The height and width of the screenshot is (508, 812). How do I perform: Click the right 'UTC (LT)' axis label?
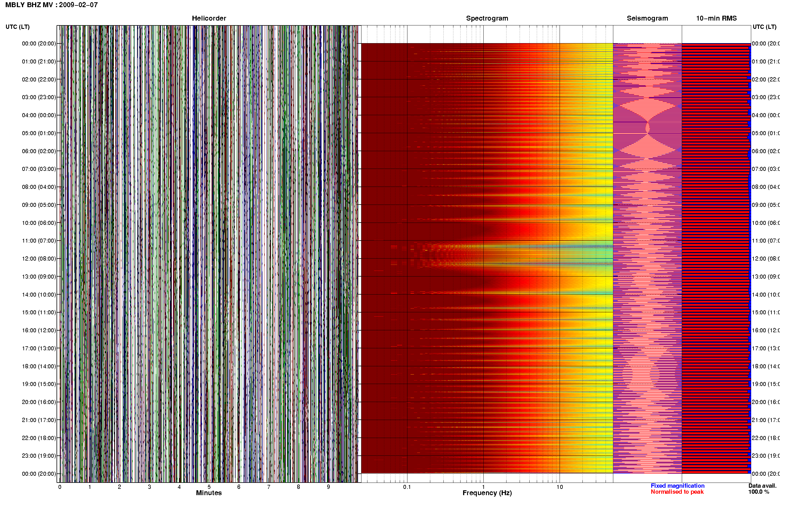[764, 27]
